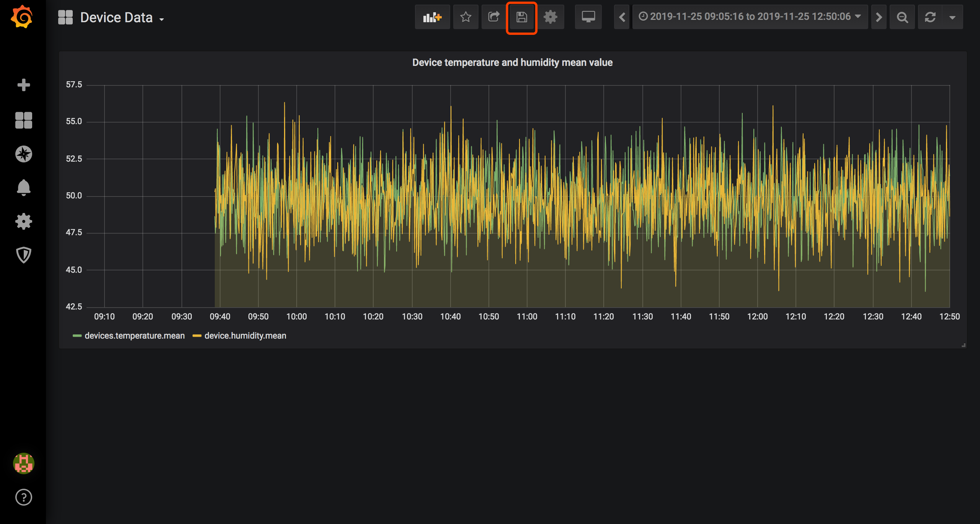Refresh the dashboard
980x524 pixels.
[x=930, y=17]
